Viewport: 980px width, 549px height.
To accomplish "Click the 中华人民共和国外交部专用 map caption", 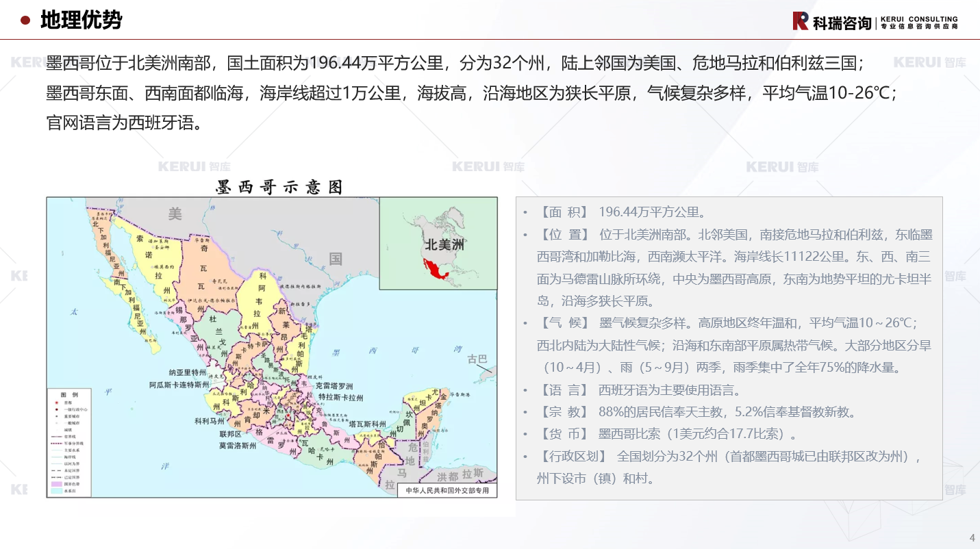I will 447,491.
